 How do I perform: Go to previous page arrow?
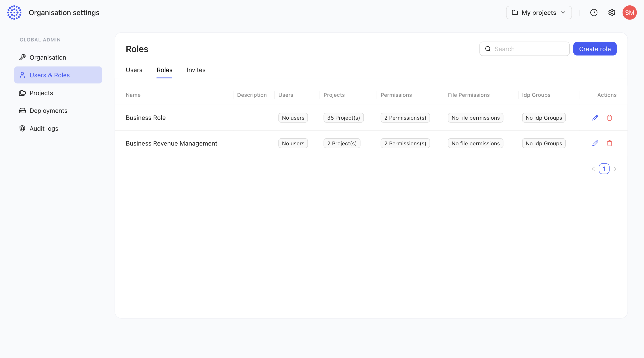click(593, 169)
